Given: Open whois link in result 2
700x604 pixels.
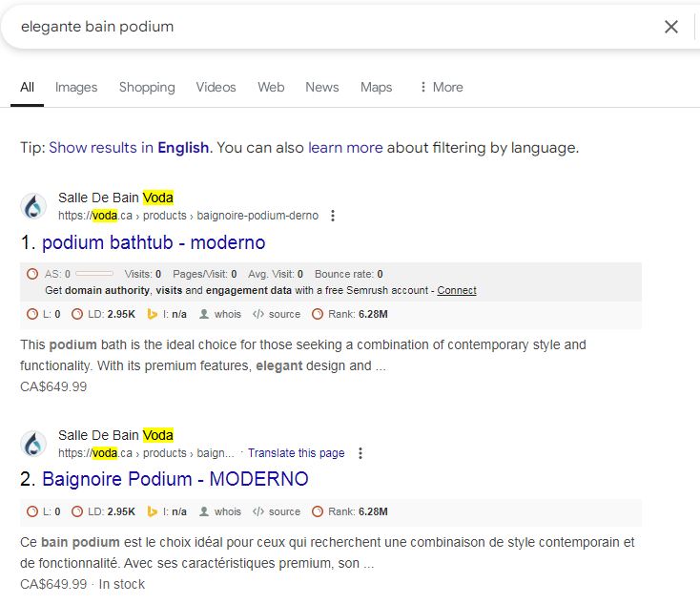Looking at the screenshot, I should pyautogui.click(x=220, y=511).
